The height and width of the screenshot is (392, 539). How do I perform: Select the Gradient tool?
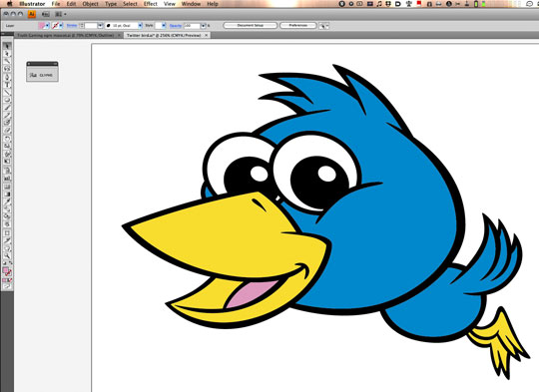pyautogui.click(x=7, y=195)
